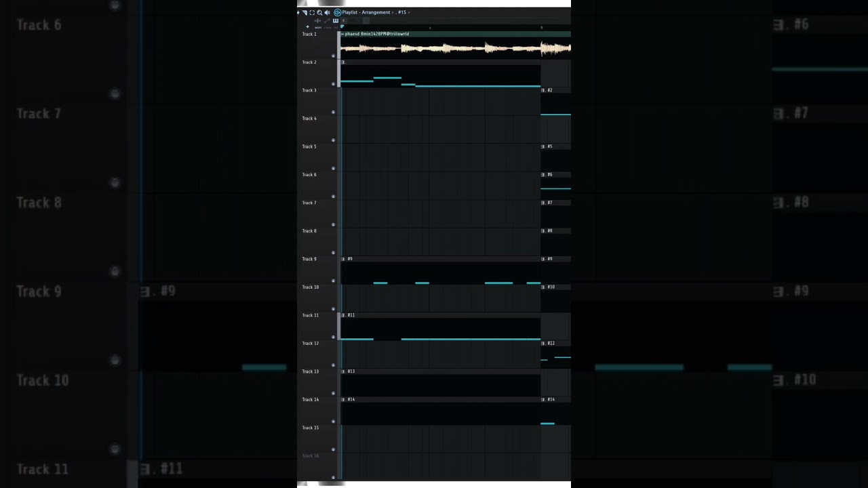Open the #9 pattern clip menu icon on Track 9 start
The image size is (868, 488).
(343, 259)
